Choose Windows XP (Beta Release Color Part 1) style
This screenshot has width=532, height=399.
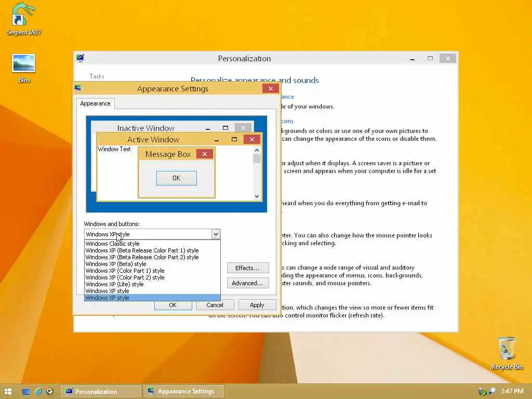pyautogui.click(x=152, y=250)
